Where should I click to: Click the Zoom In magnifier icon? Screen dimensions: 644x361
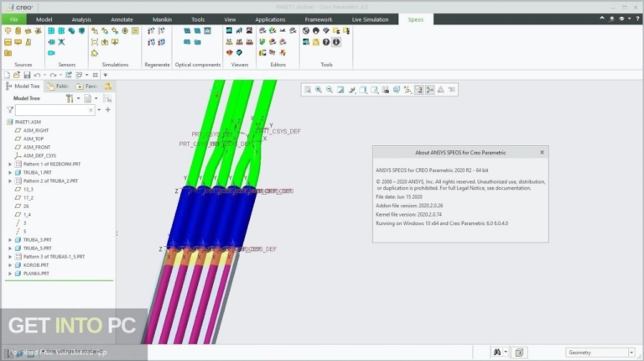tap(319, 90)
